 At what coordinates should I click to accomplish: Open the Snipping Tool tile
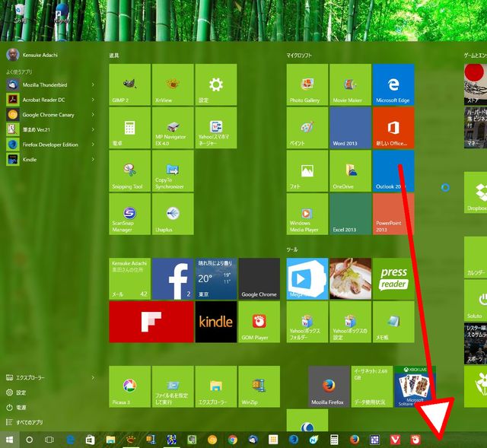[130, 170]
